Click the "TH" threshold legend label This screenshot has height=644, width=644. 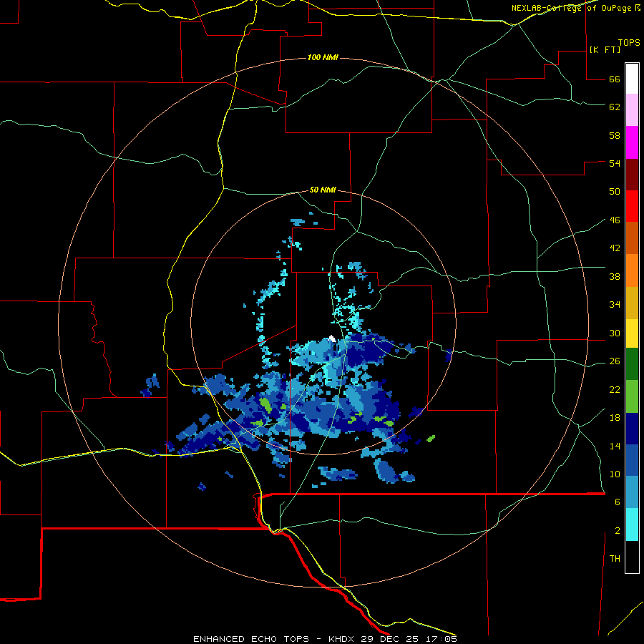point(615,559)
